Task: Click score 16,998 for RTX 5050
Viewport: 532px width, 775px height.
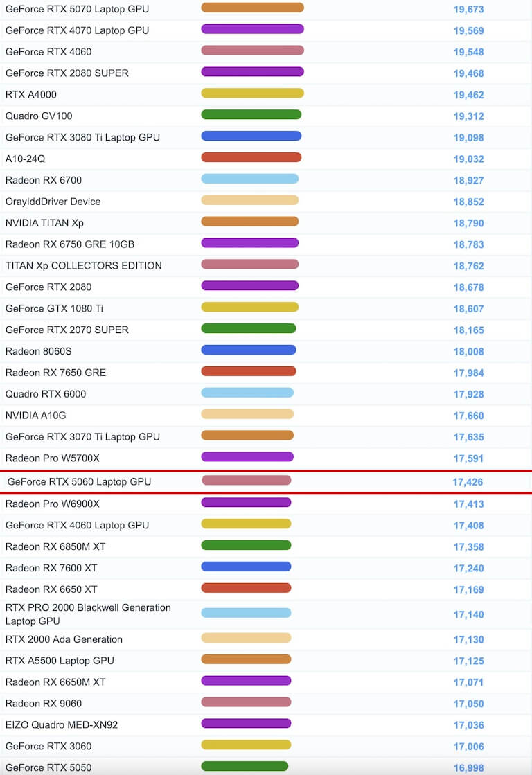Action: [469, 768]
